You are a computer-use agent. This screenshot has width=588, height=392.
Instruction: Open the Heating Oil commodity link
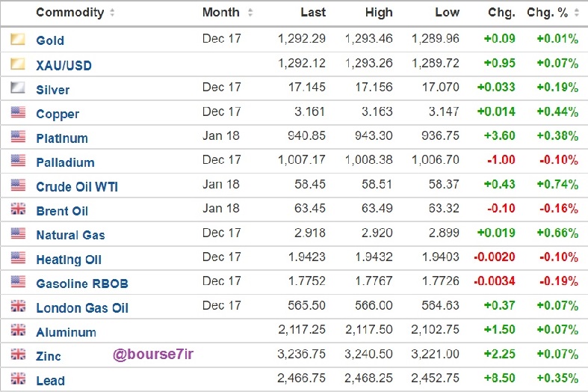coord(69,260)
